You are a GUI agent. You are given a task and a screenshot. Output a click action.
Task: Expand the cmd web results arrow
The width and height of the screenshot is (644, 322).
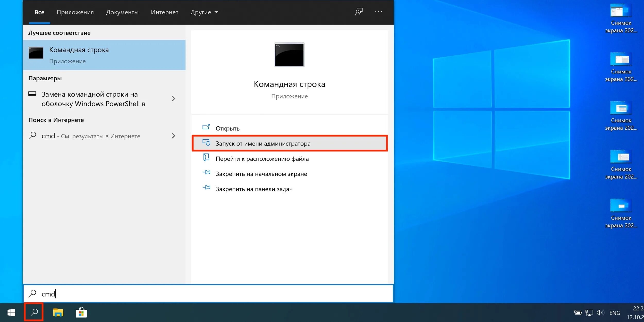pyautogui.click(x=173, y=136)
